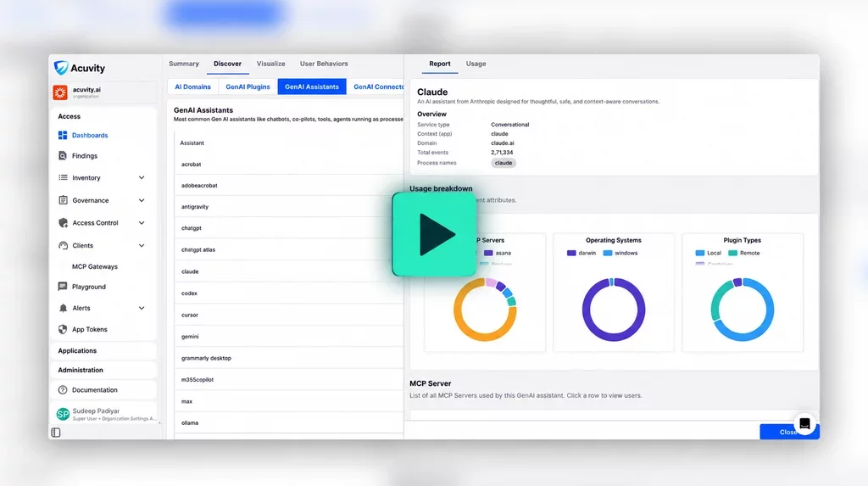Click the Operating Systems donut chart

614,310
